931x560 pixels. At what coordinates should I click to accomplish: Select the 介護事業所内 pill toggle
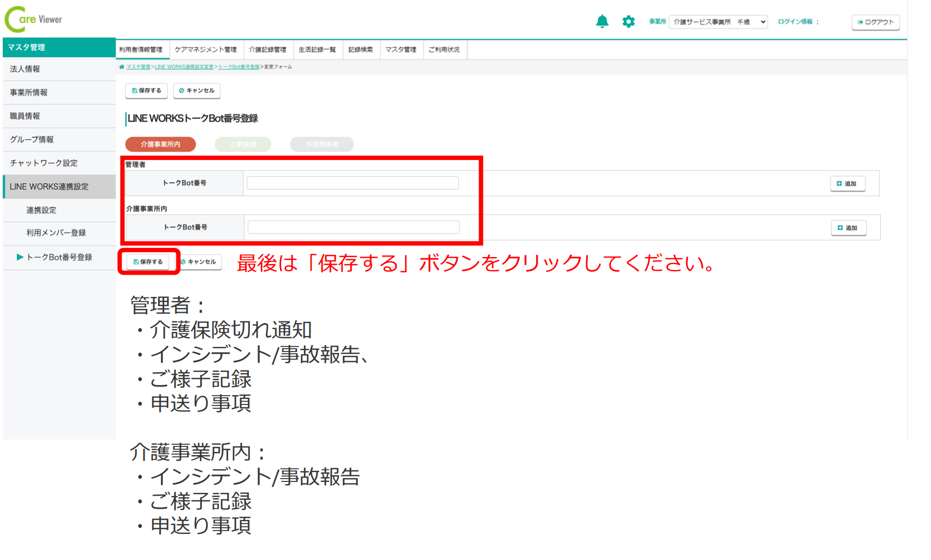[x=160, y=145]
